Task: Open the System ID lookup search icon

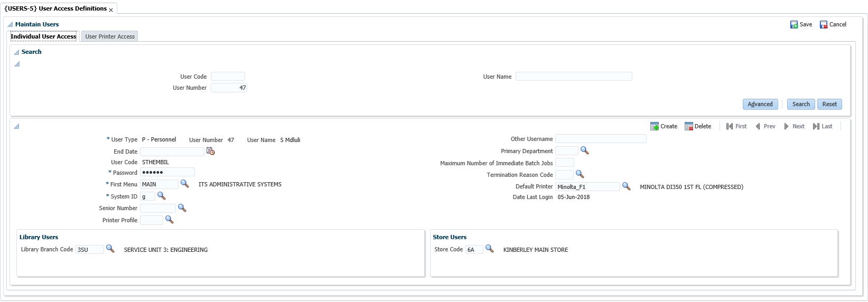Action: pyautogui.click(x=161, y=196)
